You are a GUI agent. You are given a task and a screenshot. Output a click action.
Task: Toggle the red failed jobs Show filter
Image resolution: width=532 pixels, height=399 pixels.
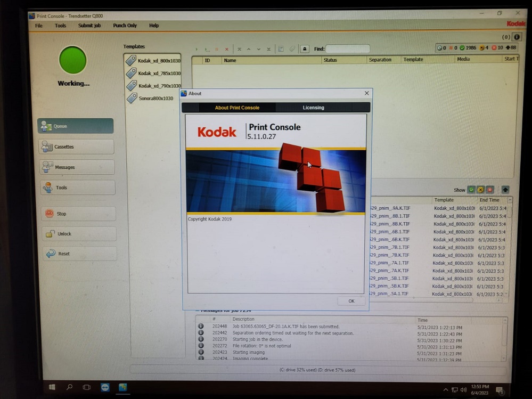point(489,190)
